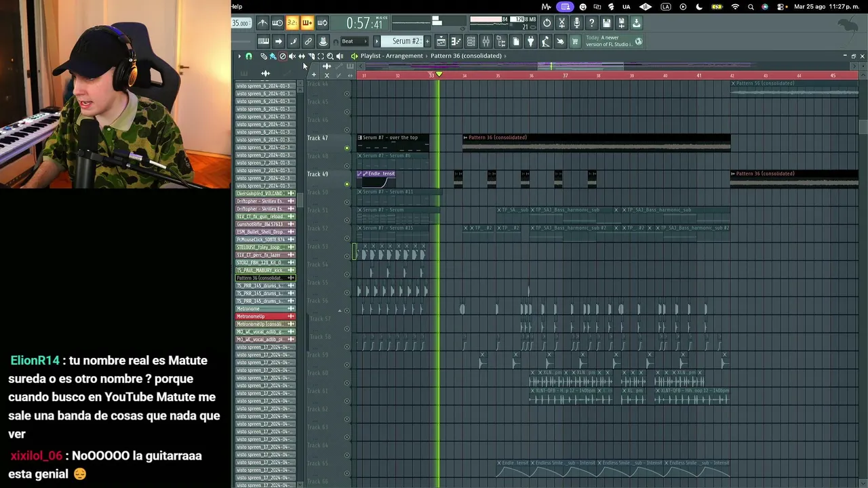Viewport: 868px width, 488px height.
Task: Open the Beat snap dropdown
Action: [354, 41]
